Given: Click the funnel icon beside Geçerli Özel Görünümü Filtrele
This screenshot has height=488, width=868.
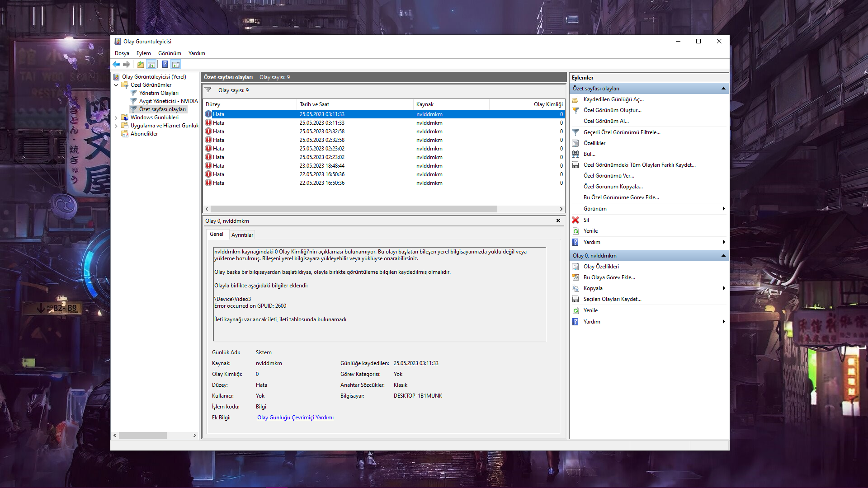Looking at the screenshot, I should (x=576, y=132).
